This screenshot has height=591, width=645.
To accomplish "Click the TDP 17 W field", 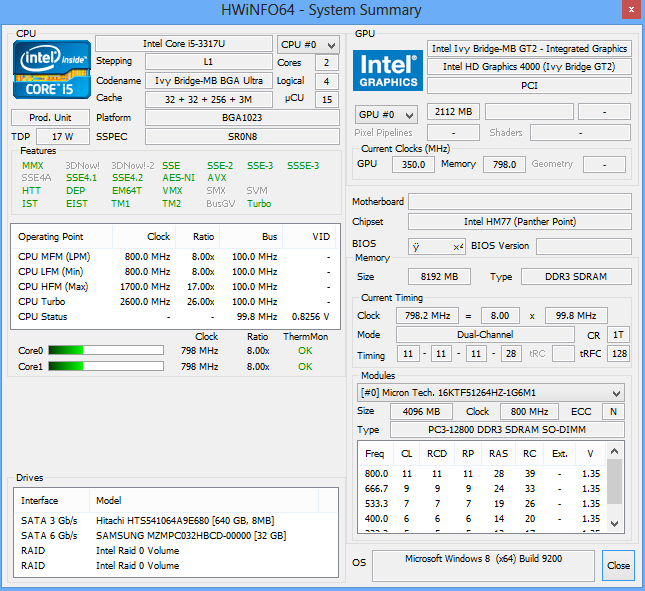I will 63,137.
